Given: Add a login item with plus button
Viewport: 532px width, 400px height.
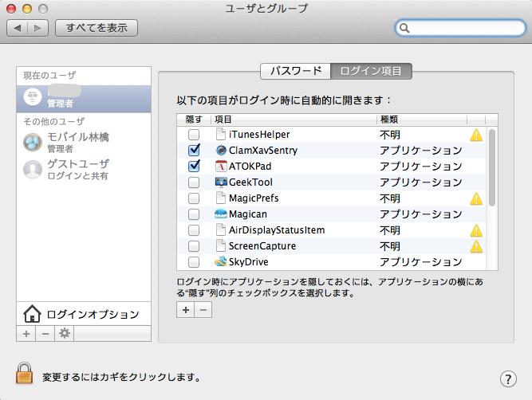Looking at the screenshot, I should point(185,310).
